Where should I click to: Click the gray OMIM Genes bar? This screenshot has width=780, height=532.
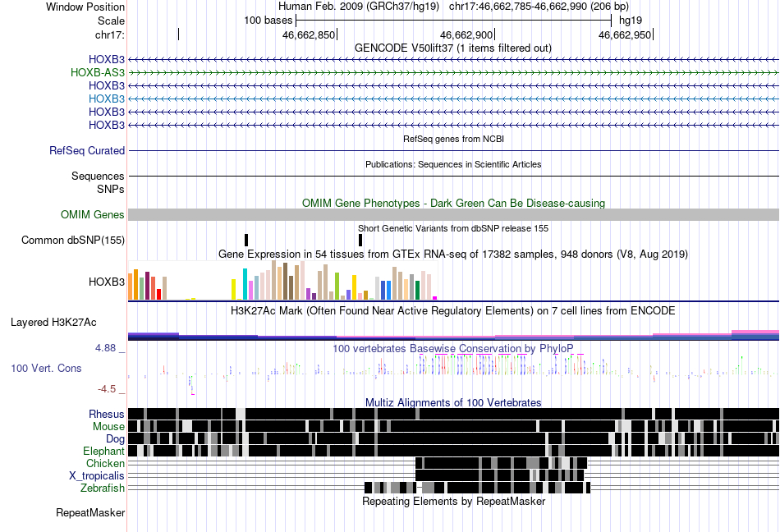click(454, 215)
